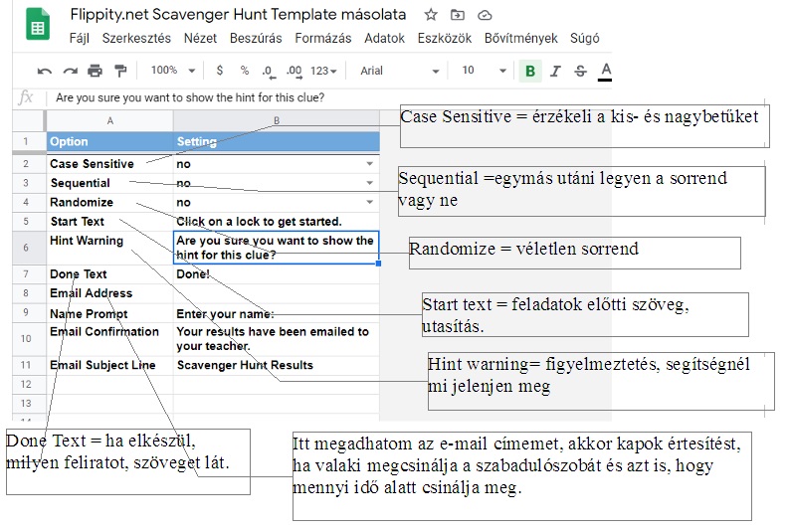Viewport: 789px width, 532px height.
Task: Select the 'Email Confirmation' cell
Action: click(109, 339)
